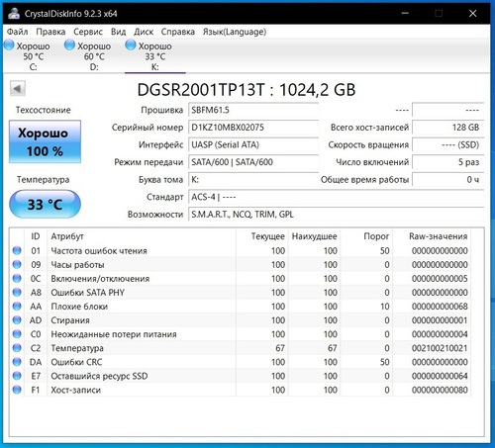This screenshot has width=495, height=448.
Task: Click the 33 °C temperature button
Action: pyautogui.click(x=45, y=204)
